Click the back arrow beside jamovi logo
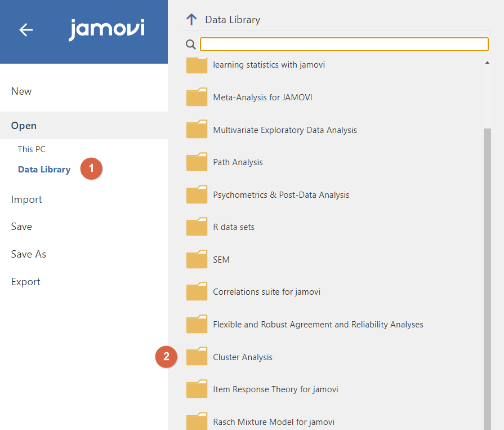 coord(26,30)
